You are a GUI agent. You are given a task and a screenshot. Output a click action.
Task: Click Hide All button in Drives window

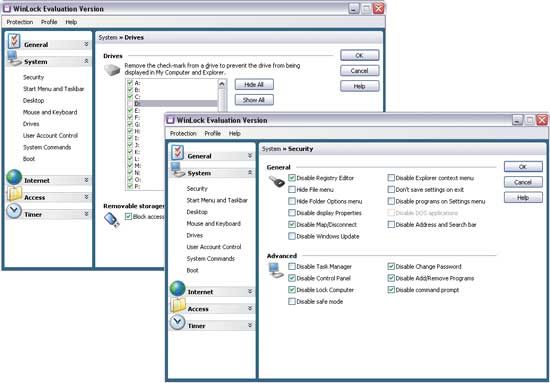(x=254, y=85)
